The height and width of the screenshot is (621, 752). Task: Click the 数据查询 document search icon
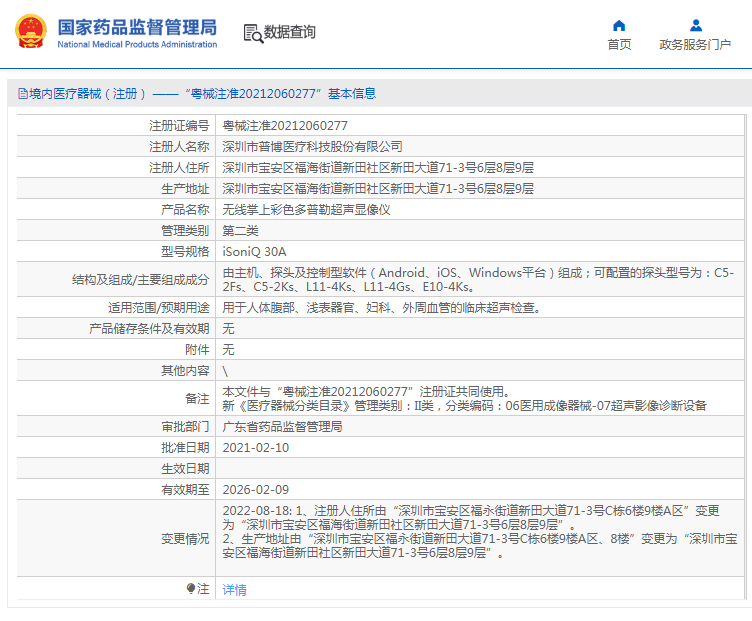tap(252, 33)
